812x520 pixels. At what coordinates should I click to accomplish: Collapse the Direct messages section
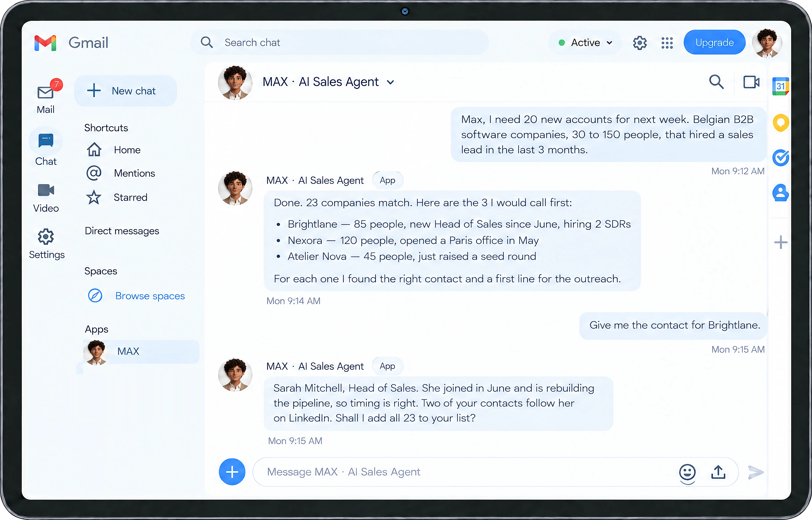[122, 231]
